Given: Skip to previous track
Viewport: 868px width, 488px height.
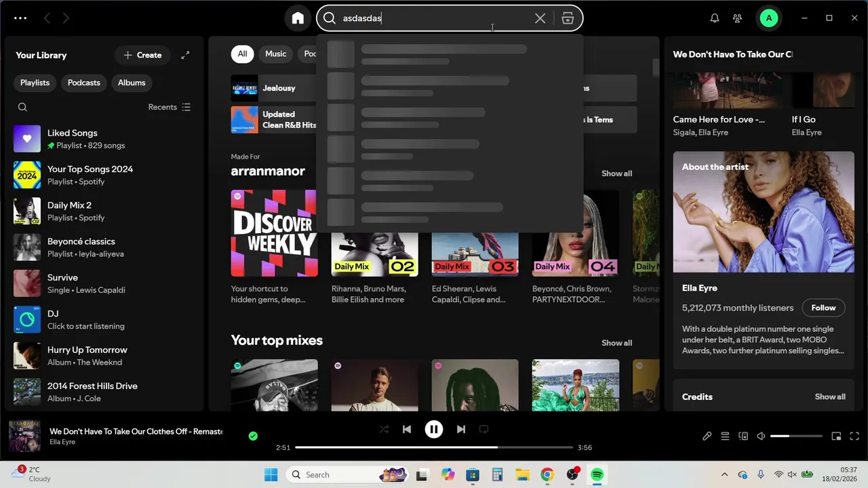Looking at the screenshot, I should (x=407, y=429).
